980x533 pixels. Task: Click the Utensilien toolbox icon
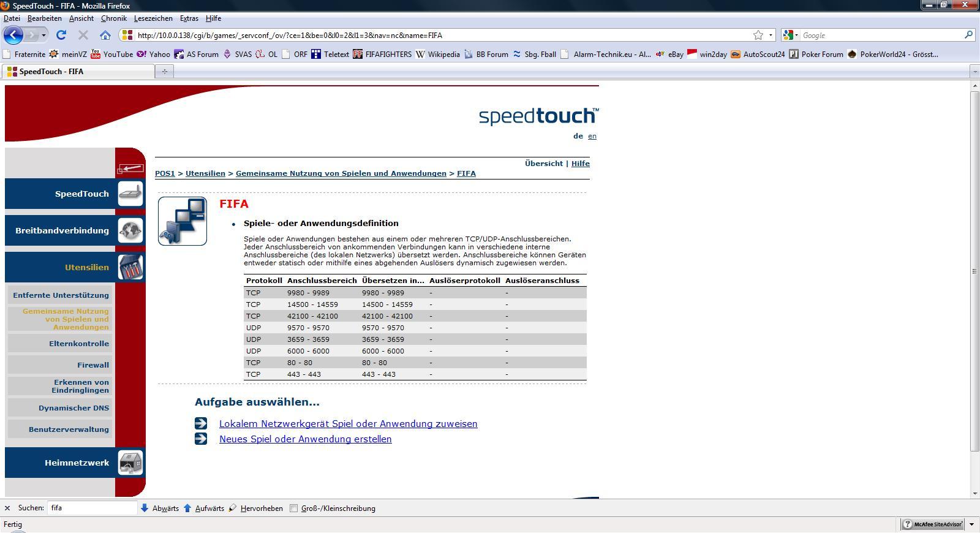[130, 267]
